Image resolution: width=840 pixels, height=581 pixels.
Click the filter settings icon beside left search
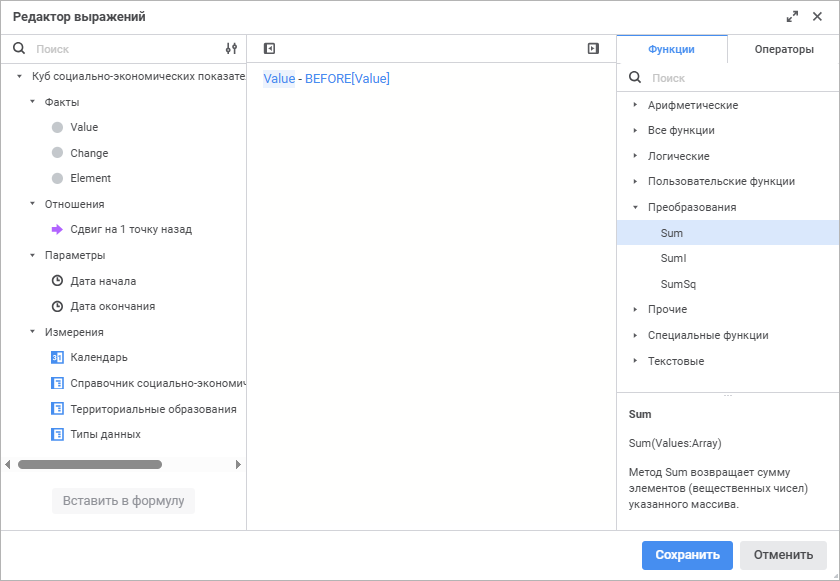(x=231, y=48)
